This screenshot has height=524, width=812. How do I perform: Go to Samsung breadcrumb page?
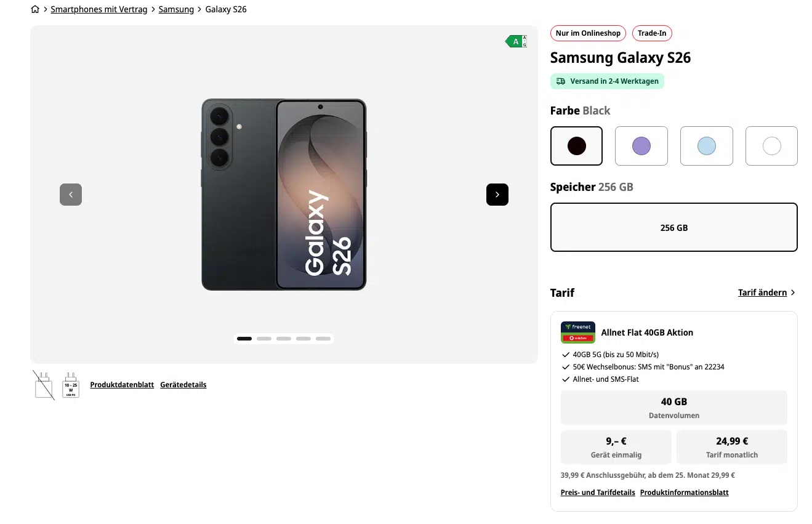pos(176,9)
